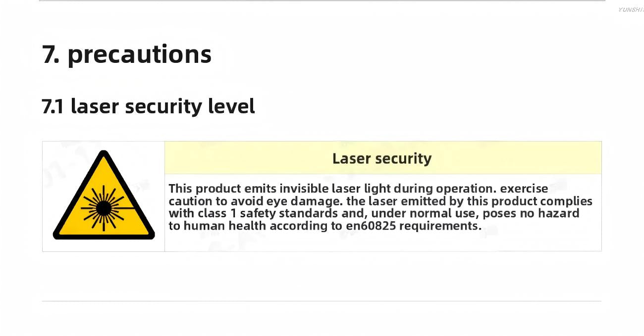This screenshot has height=336, width=644.
Task: Click the yellow laser warning triangle icon
Action: [x=104, y=196]
